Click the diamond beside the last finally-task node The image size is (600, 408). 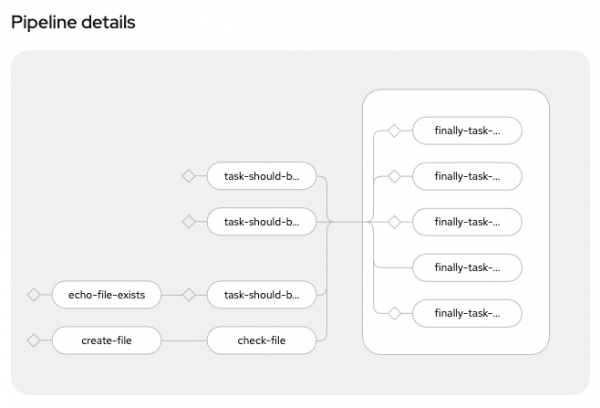coord(394,313)
